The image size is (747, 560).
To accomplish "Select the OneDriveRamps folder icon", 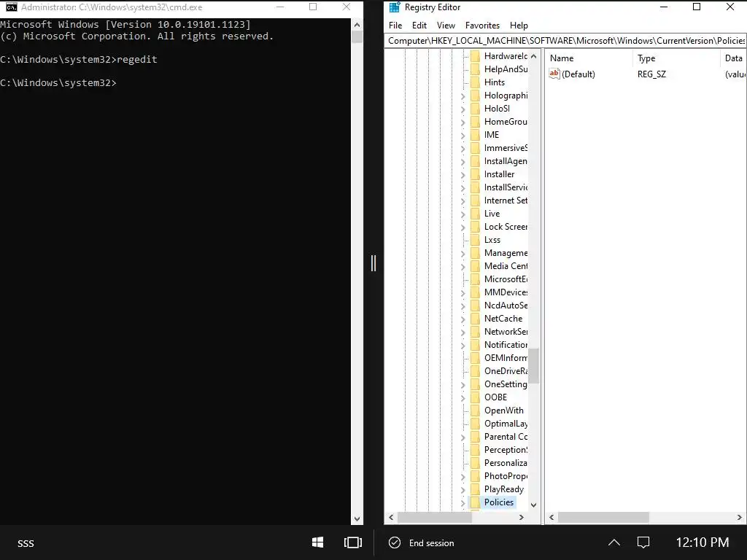I will click(x=475, y=371).
